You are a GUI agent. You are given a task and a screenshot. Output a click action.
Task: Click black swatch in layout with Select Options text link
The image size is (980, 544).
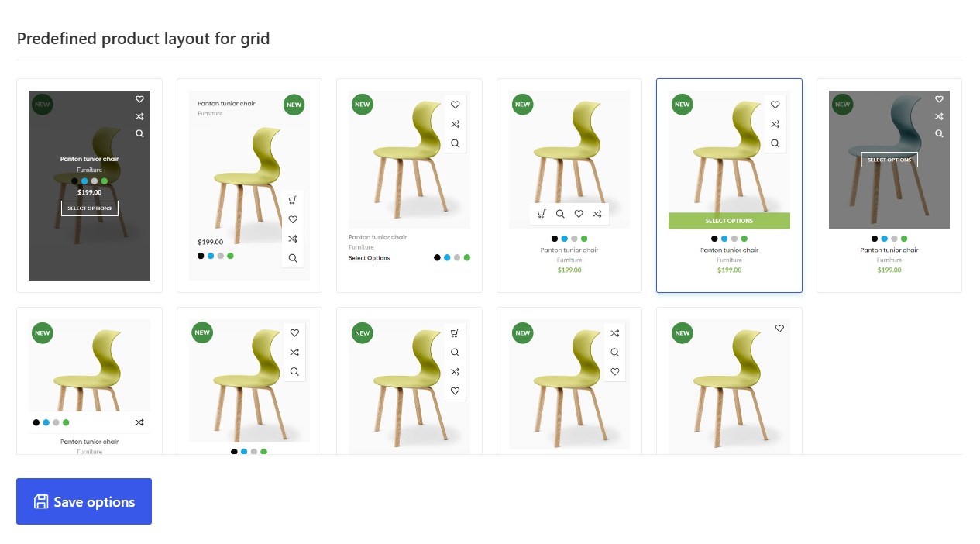[x=437, y=257]
